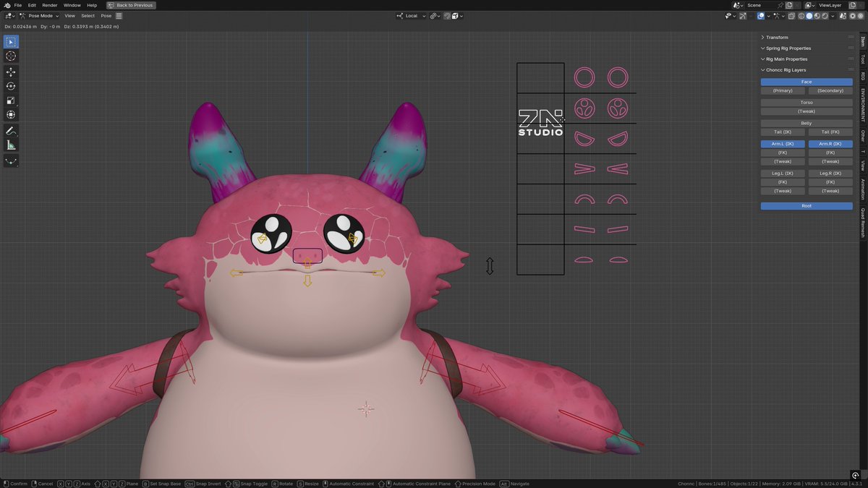Image resolution: width=868 pixels, height=488 pixels.
Task: Open the Local transform orientation dropdown
Action: [412, 16]
